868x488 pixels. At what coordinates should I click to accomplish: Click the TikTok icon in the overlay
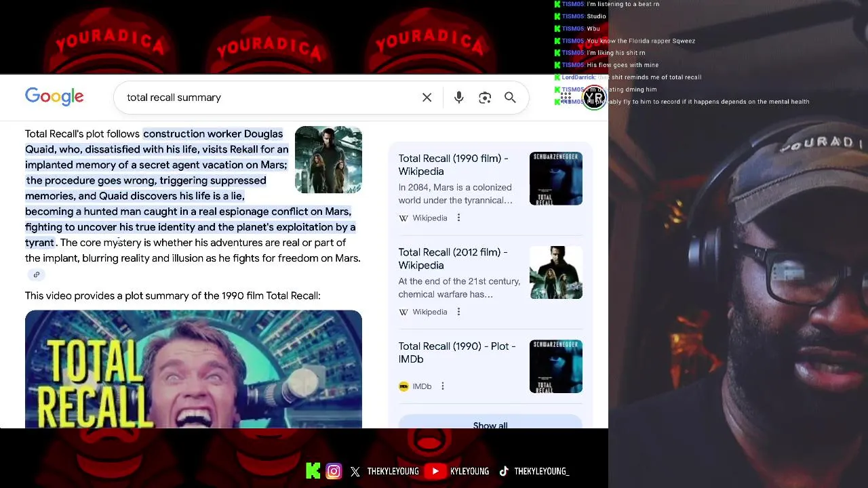[x=504, y=471]
